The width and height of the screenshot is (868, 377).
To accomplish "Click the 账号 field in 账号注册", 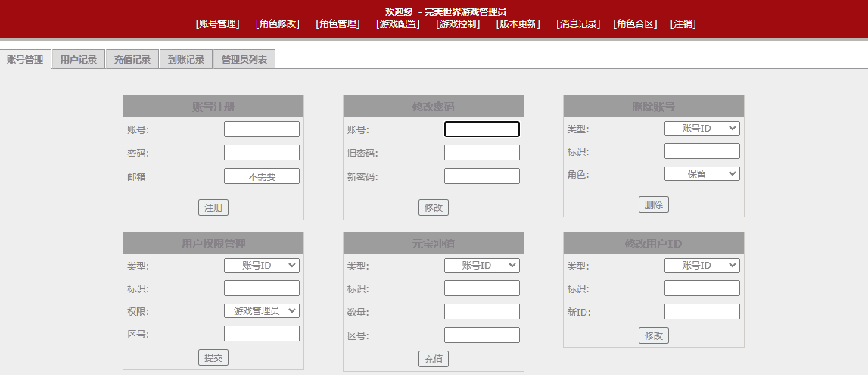I will coord(262,129).
